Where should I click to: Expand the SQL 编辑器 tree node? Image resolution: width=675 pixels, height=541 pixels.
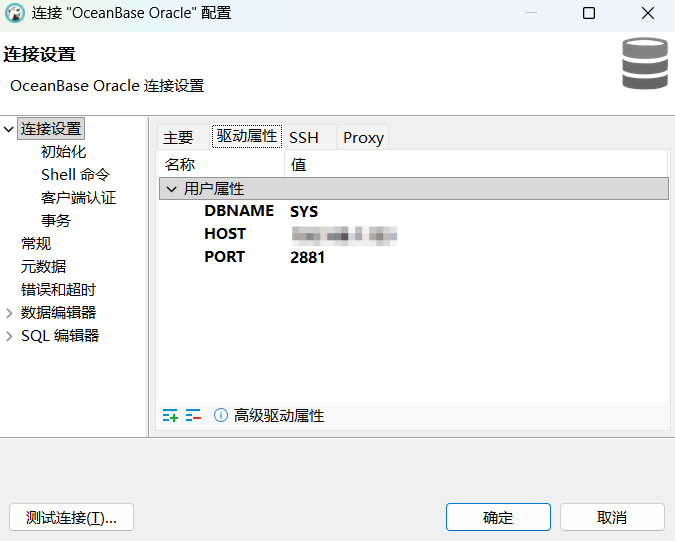(9, 336)
